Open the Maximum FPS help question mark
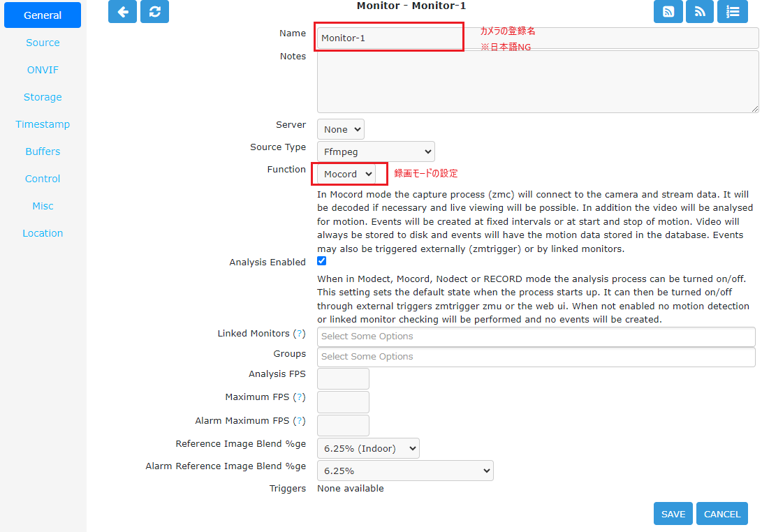The image size is (762, 532). click(x=300, y=397)
